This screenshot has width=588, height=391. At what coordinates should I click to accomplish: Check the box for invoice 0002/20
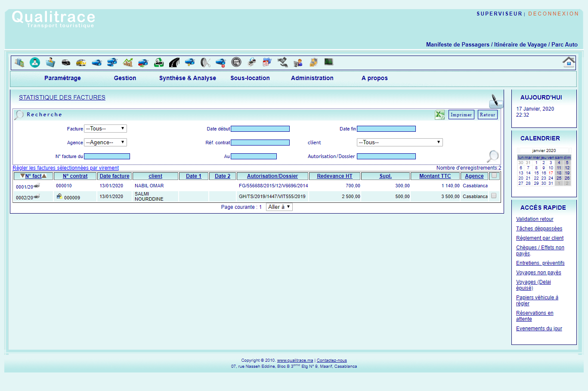(x=494, y=196)
